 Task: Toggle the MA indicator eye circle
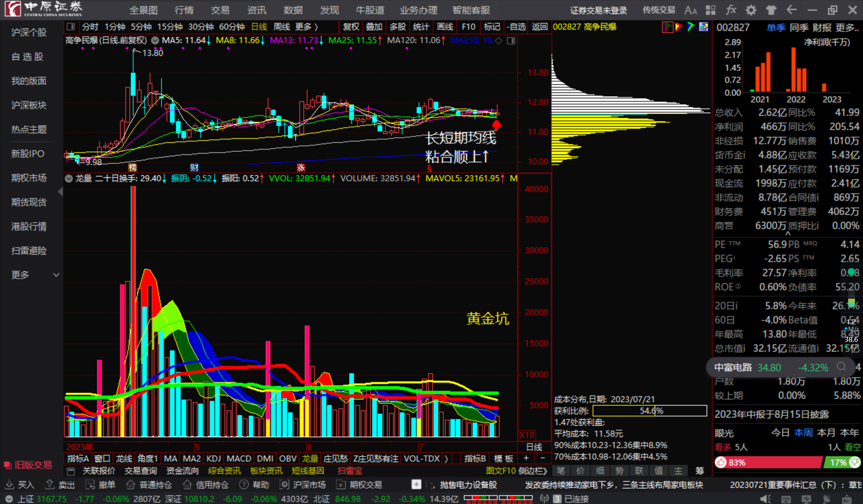pos(155,40)
